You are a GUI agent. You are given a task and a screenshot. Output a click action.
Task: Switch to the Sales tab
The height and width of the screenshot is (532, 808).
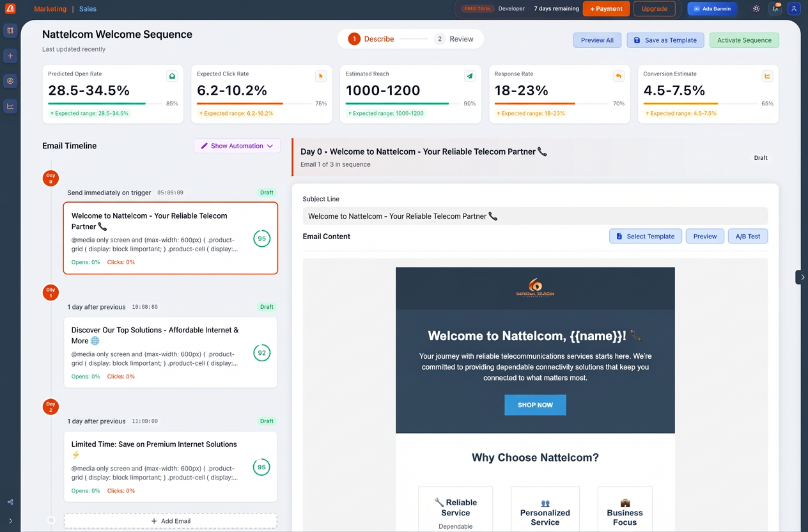click(x=88, y=9)
